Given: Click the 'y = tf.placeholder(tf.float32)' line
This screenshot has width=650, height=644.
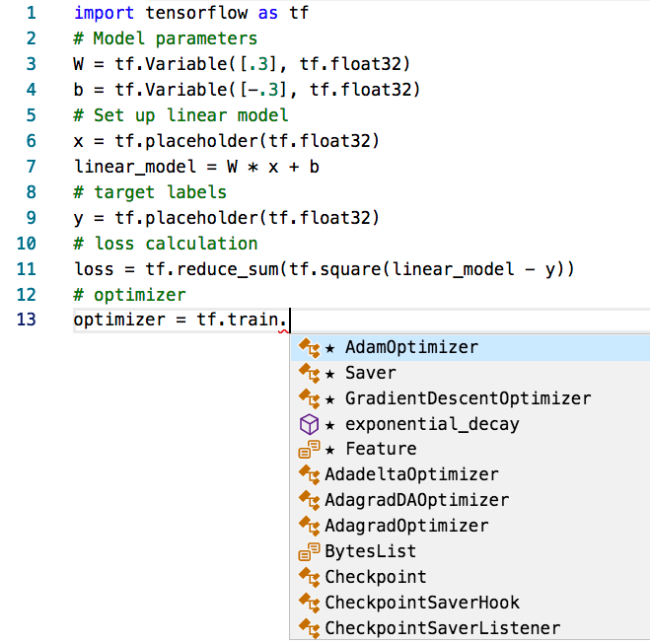Looking at the screenshot, I should 226,218.
